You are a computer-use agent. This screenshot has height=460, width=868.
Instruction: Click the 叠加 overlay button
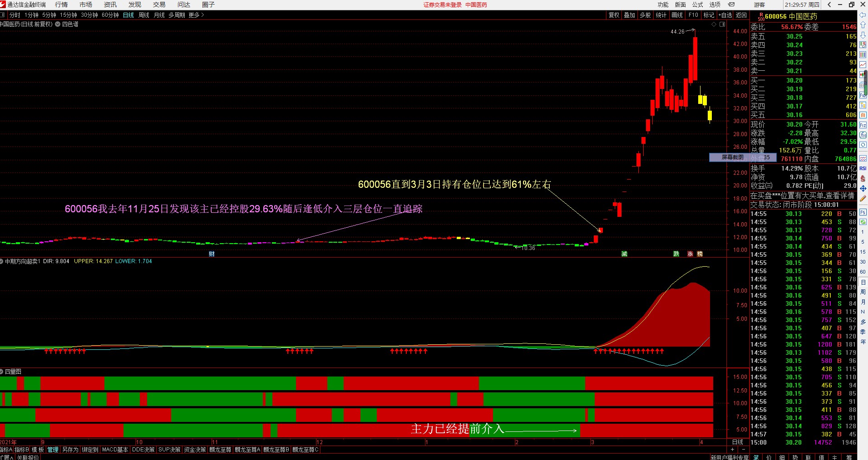pyautogui.click(x=630, y=15)
